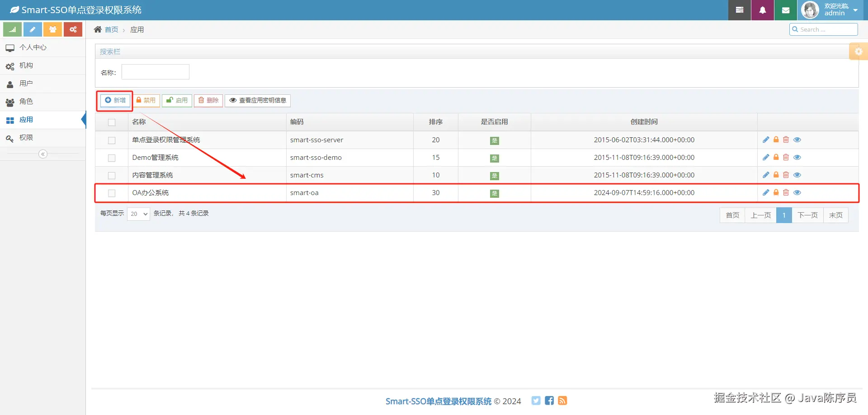The height and width of the screenshot is (415, 868).
Task: Check the OA办公系统 row checkbox
Action: click(x=112, y=193)
